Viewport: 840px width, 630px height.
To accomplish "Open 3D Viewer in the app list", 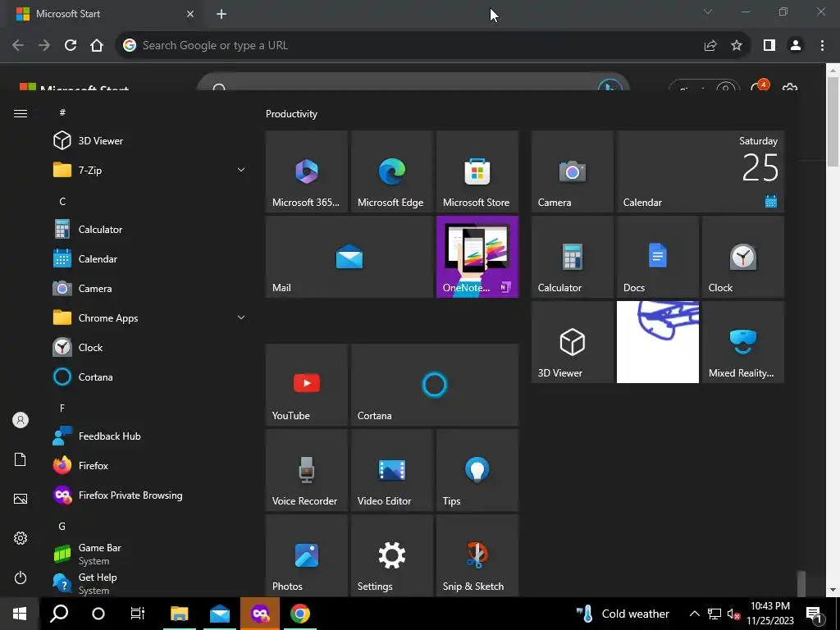I will coord(150,140).
